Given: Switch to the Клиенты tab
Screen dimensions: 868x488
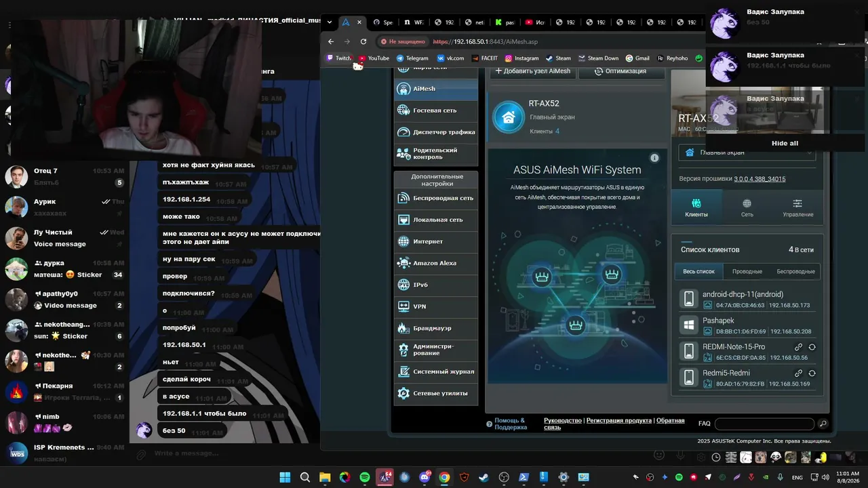Looking at the screenshot, I should point(696,207).
